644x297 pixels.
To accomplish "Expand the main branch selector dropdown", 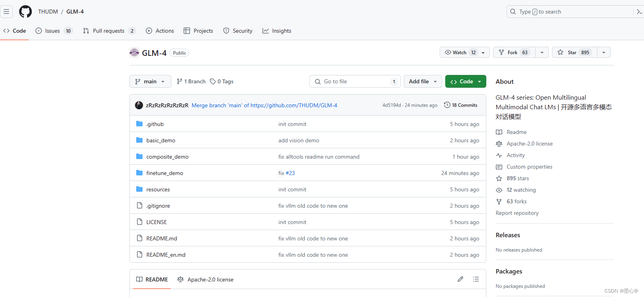I will click(x=150, y=81).
